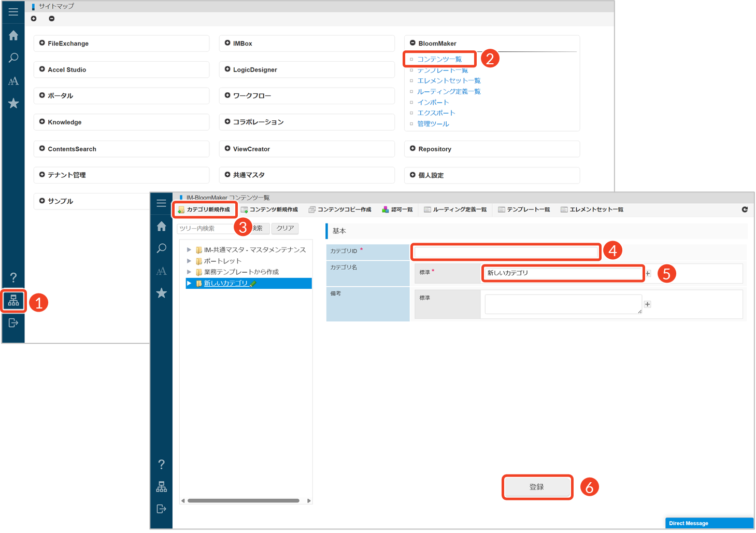Click the カテゴリID input field

click(506, 252)
